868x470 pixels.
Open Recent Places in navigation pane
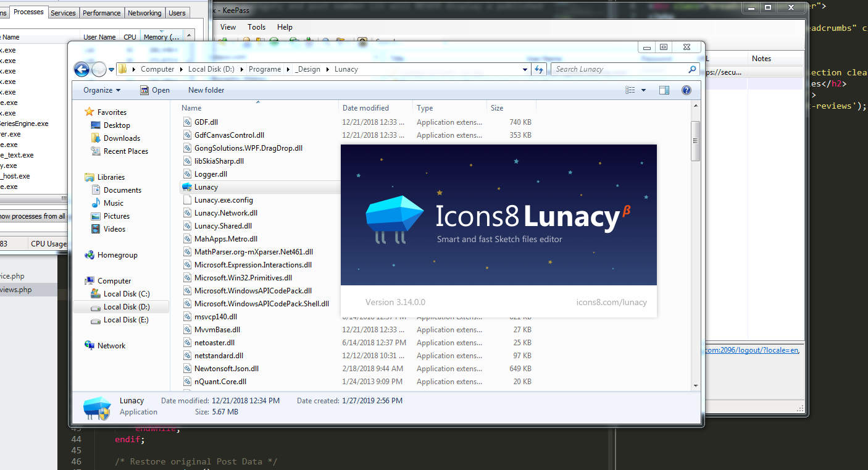[125, 151]
